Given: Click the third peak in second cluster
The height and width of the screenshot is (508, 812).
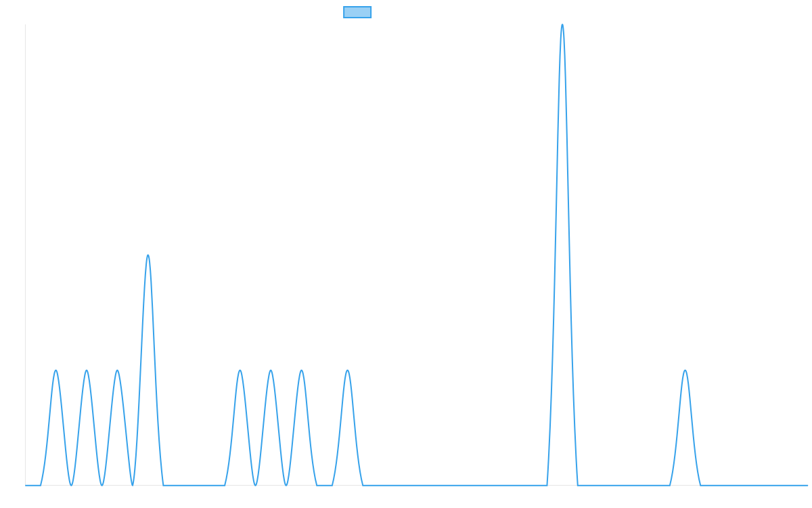Looking at the screenshot, I should click(x=301, y=371).
